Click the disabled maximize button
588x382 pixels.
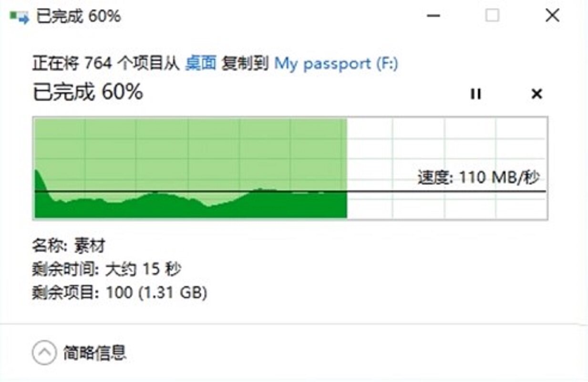pos(493,16)
